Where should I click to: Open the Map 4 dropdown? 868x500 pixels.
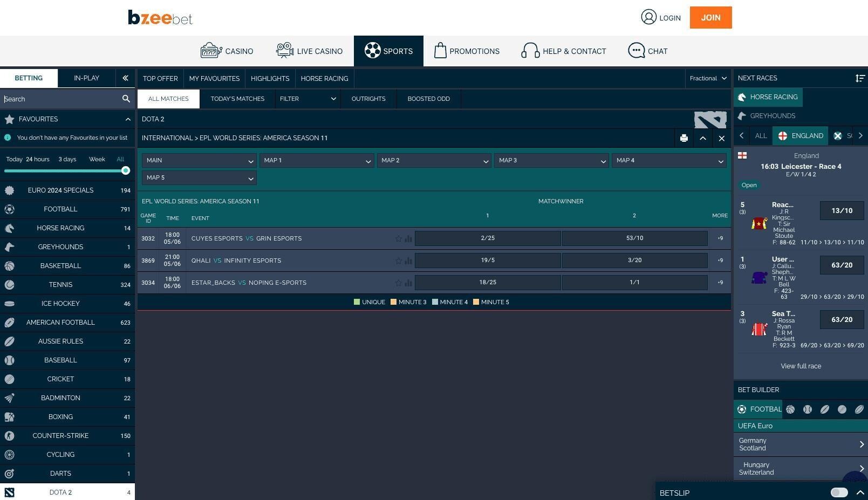pyautogui.click(x=669, y=161)
